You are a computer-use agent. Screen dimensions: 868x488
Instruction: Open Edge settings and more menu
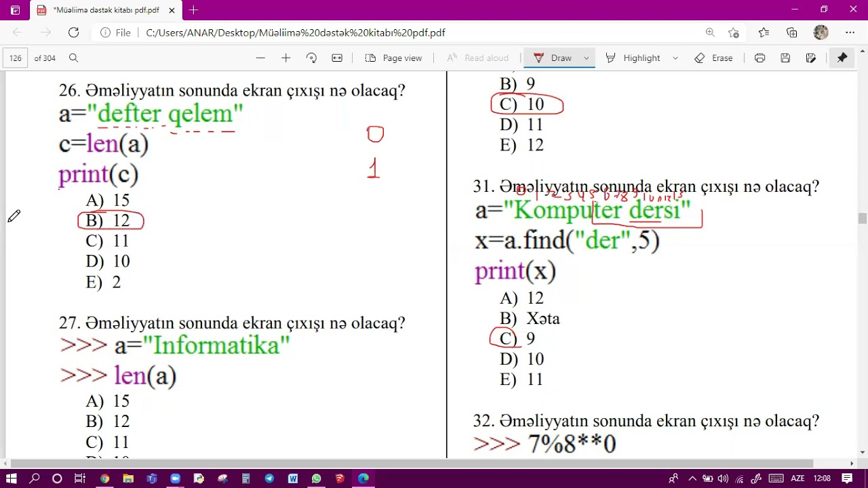tap(850, 33)
